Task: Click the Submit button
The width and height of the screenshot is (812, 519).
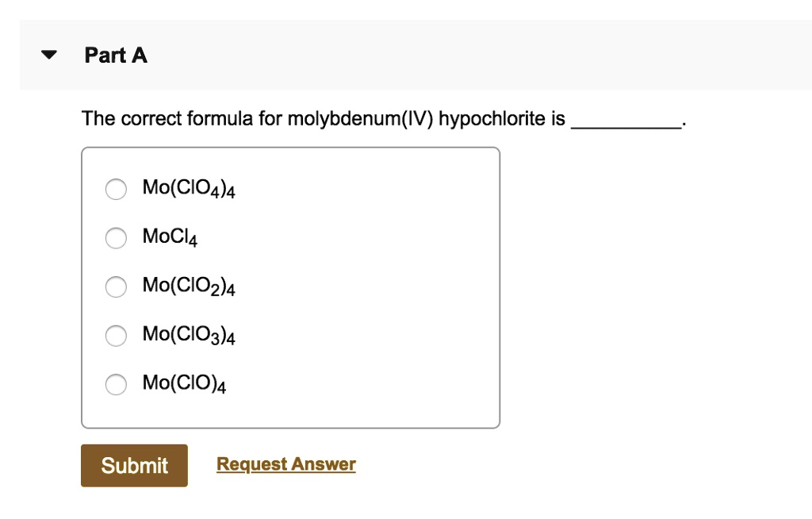Action: pos(133,466)
